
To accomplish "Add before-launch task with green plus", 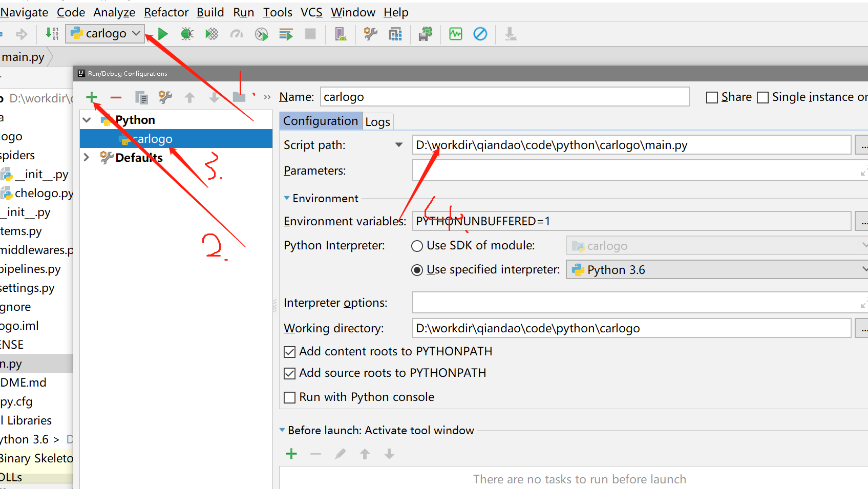I will (291, 454).
